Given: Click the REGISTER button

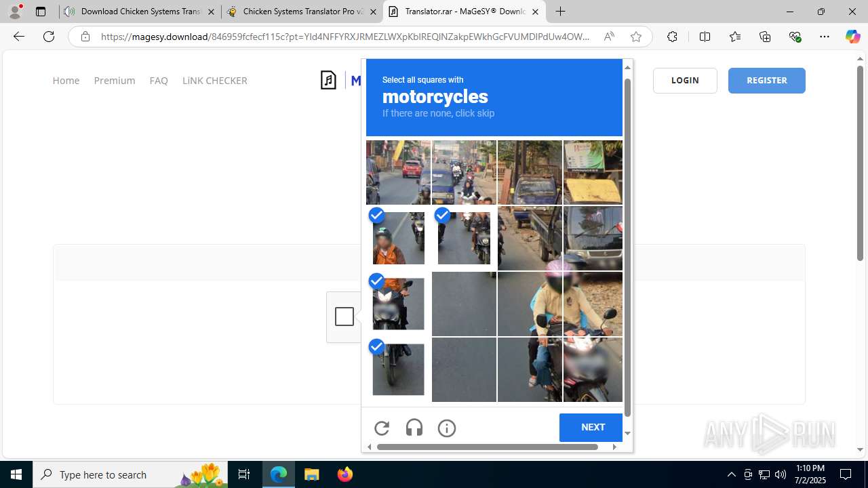Looking at the screenshot, I should click(767, 80).
